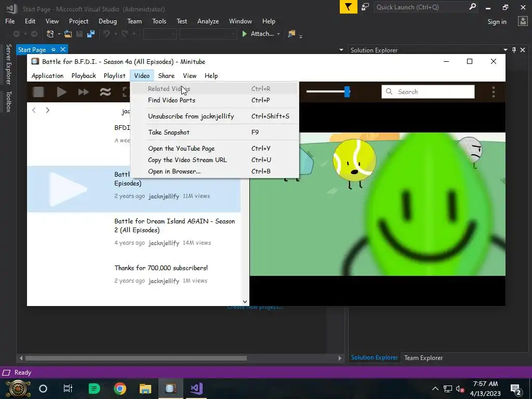Click the Minitube video playback area

pos(377,204)
